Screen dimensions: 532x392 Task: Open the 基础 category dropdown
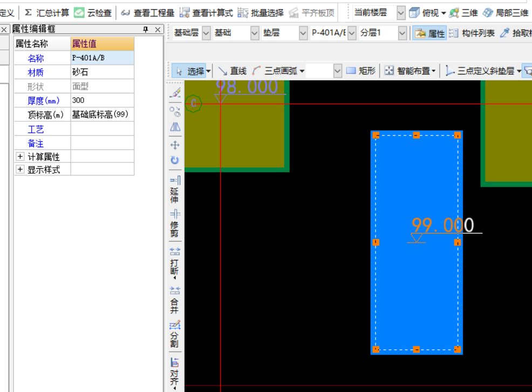pyautogui.click(x=255, y=33)
